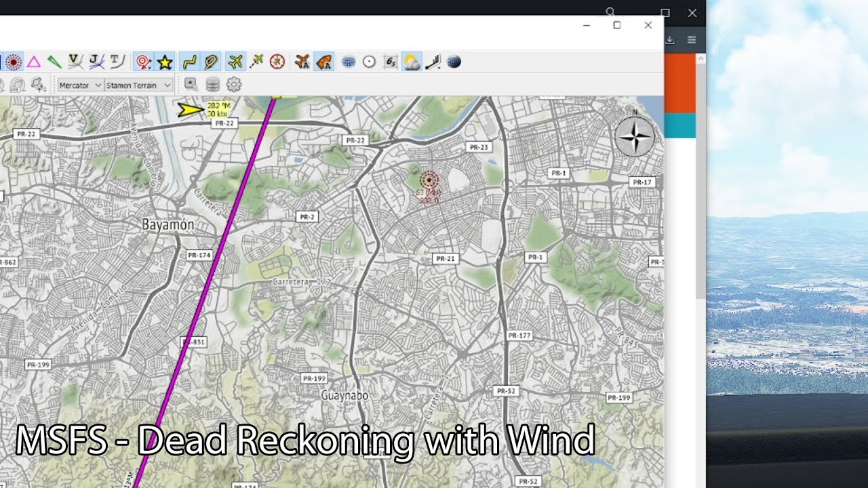Screen dimensions: 868x488
Task: Click the circle dot range icon
Action: click(369, 62)
